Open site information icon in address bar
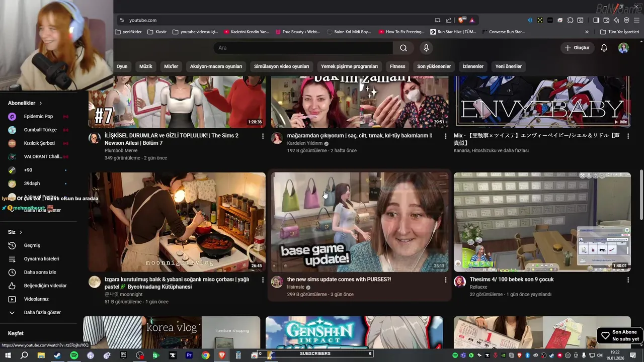 pos(122,20)
